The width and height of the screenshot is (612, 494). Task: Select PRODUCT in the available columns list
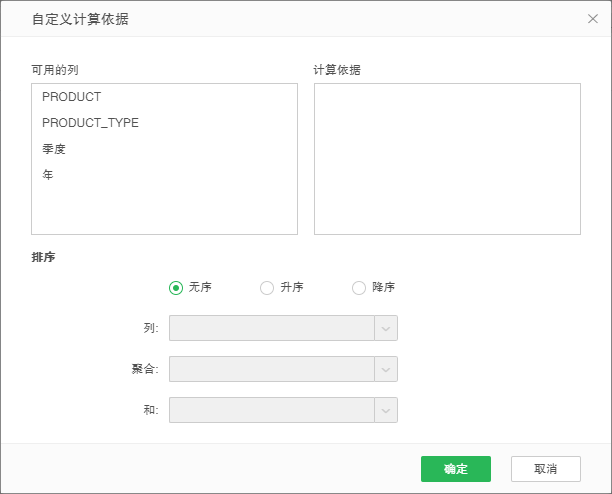(71, 97)
